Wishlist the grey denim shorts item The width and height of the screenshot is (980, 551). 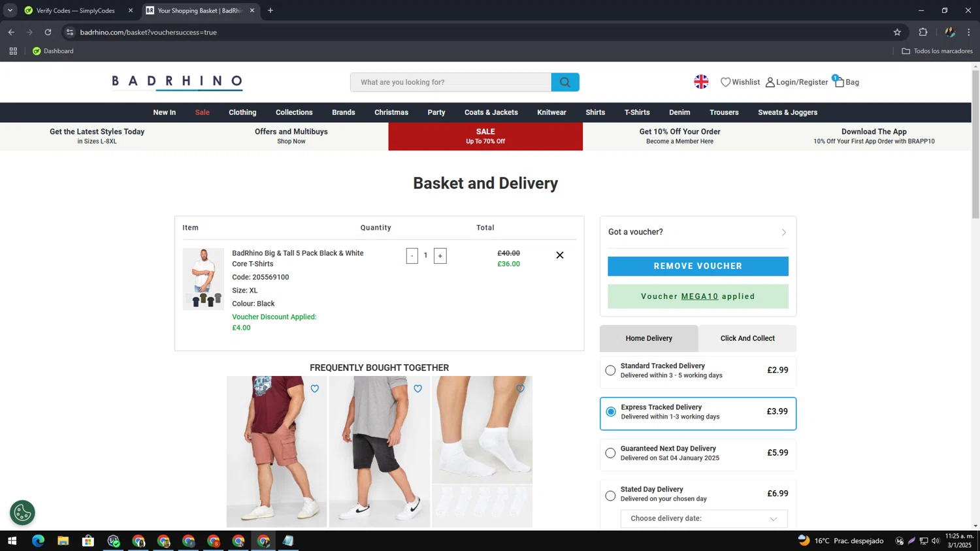pos(418,388)
